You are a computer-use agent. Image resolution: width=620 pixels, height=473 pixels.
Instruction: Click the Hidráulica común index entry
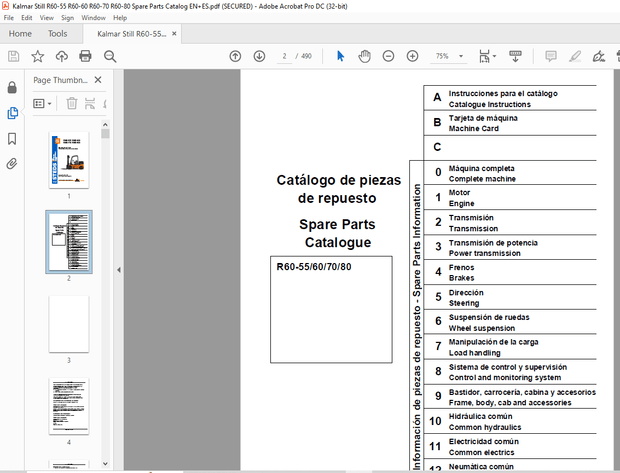pos(510,421)
